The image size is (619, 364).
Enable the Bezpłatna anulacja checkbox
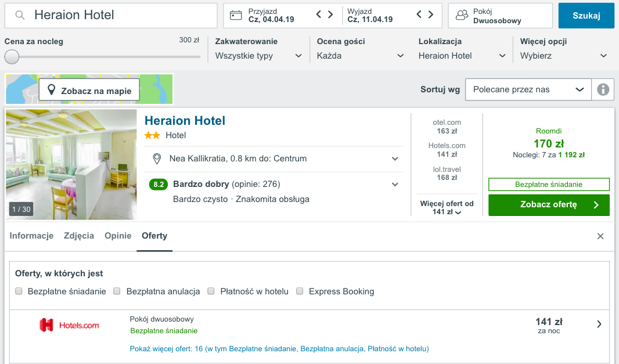pyautogui.click(x=117, y=291)
